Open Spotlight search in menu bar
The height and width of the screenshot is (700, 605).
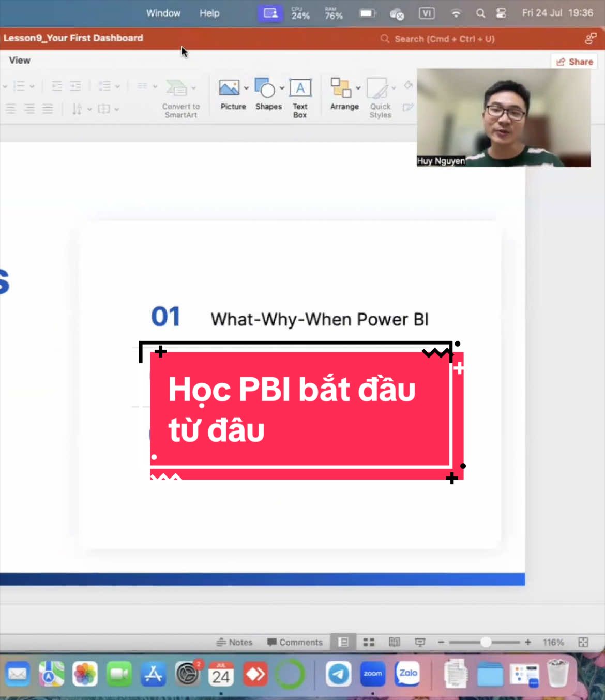tap(480, 13)
